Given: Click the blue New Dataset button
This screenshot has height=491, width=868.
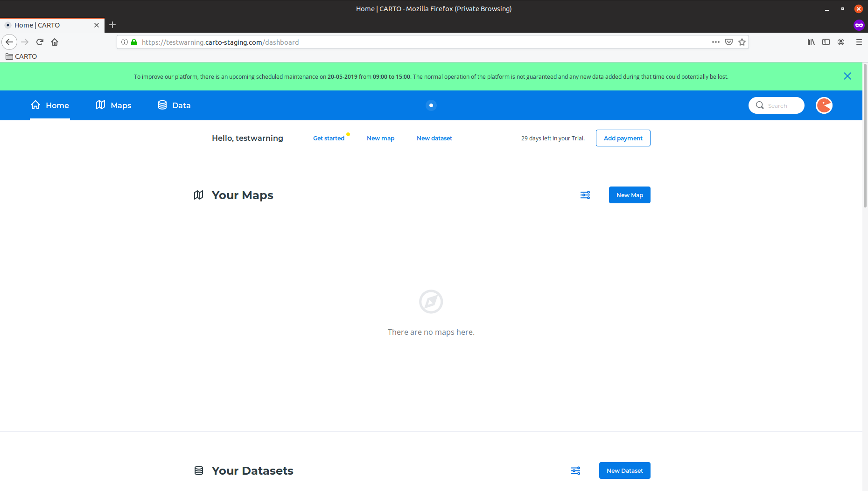Looking at the screenshot, I should click(x=625, y=470).
